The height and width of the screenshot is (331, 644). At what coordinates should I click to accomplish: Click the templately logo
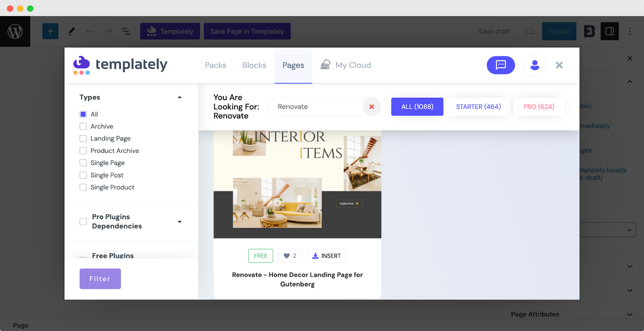pos(120,65)
